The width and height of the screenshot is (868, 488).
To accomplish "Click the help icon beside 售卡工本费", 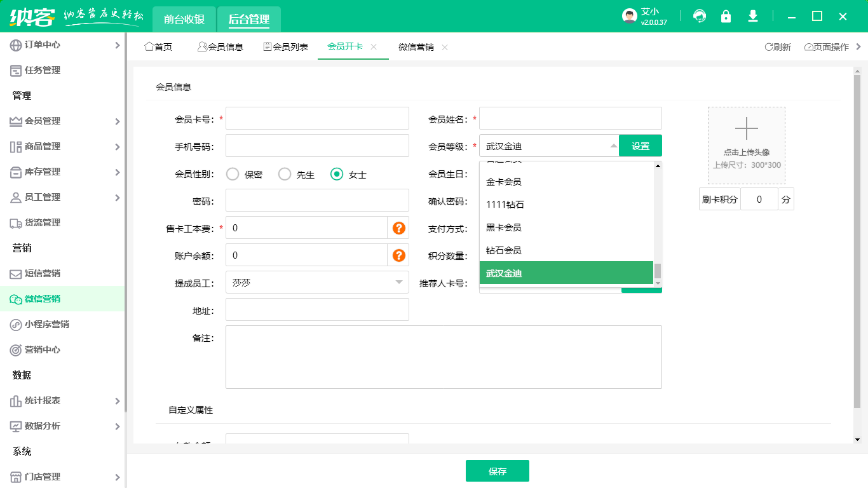I will click(399, 228).
